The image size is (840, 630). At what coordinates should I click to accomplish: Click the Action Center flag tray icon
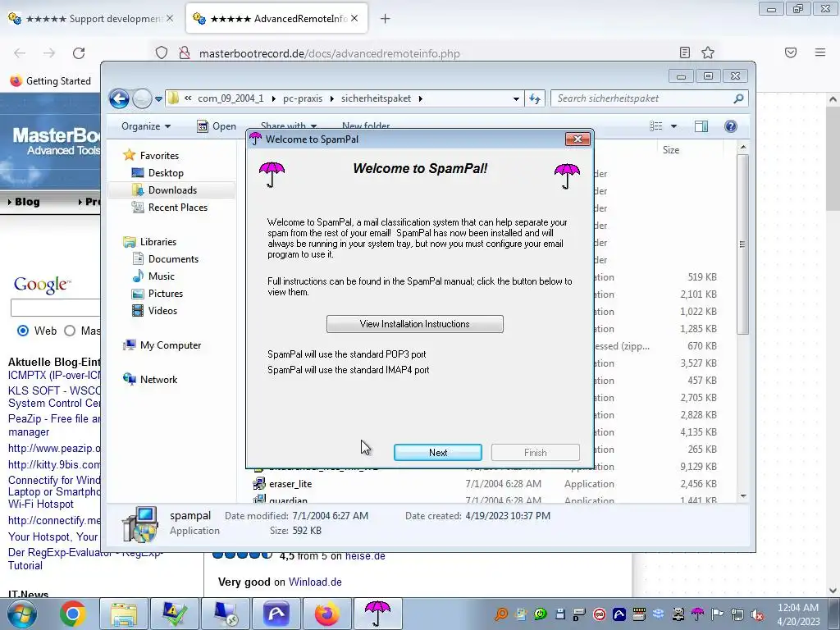tap(718, 614)
